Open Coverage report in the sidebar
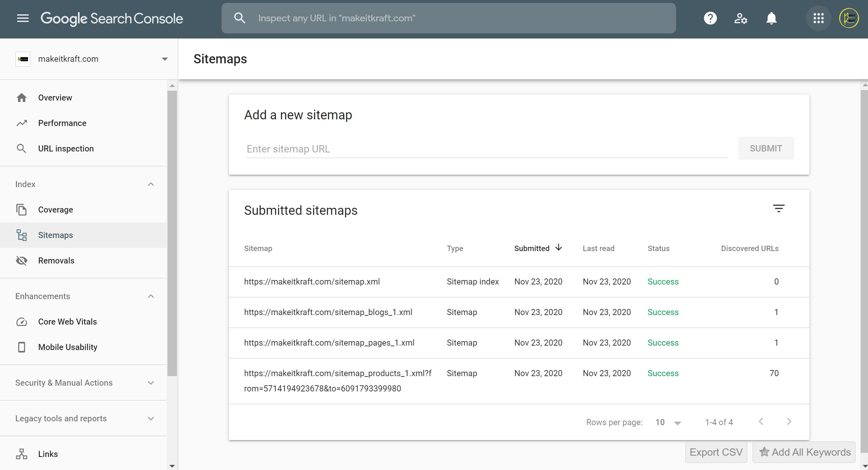Screen dimensions: 868x470 [84, 210]
